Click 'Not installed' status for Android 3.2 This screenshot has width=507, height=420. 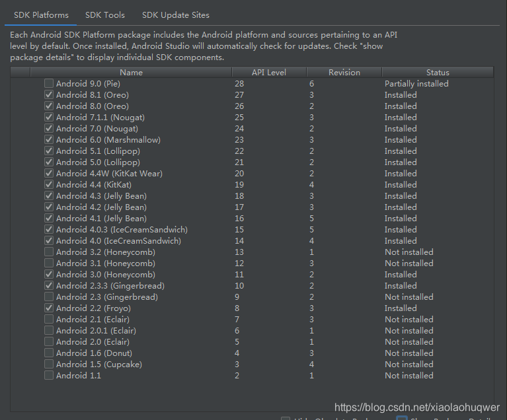tap(409, 252)
